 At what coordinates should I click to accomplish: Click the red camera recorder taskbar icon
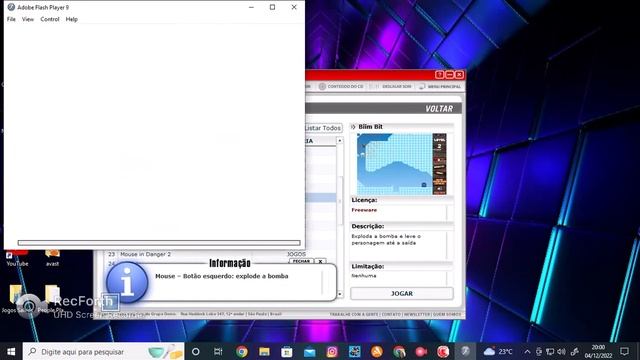coord(421,351)
